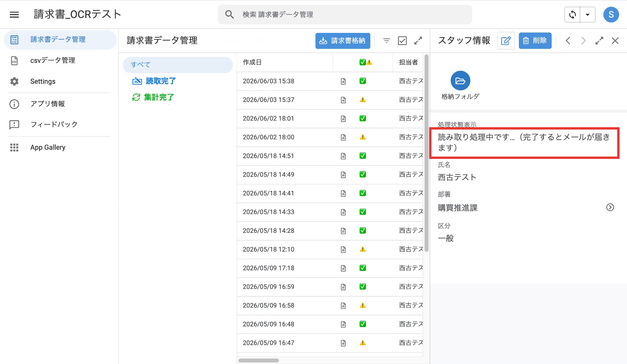Open document icon for 2026/06/03 15:37 row
This screenshot has height=364, width=627.
tap(343, 100)
